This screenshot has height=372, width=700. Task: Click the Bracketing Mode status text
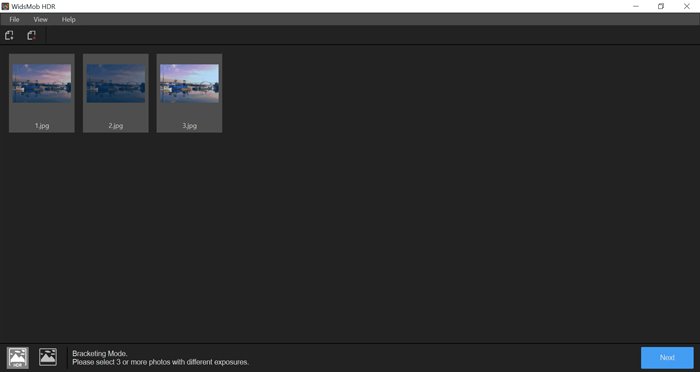(x=100, y=353)
